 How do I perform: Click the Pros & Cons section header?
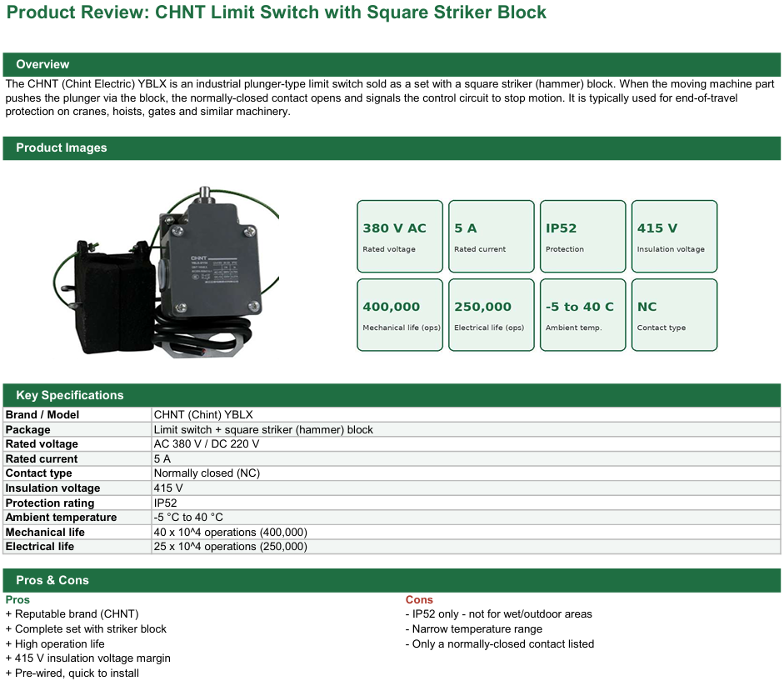392,580
